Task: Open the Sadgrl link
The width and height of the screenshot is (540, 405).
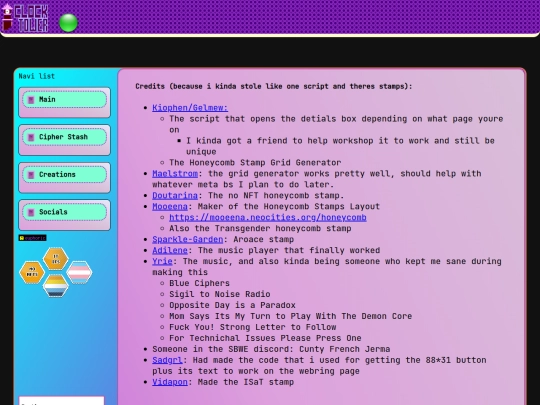Action: 167,360
